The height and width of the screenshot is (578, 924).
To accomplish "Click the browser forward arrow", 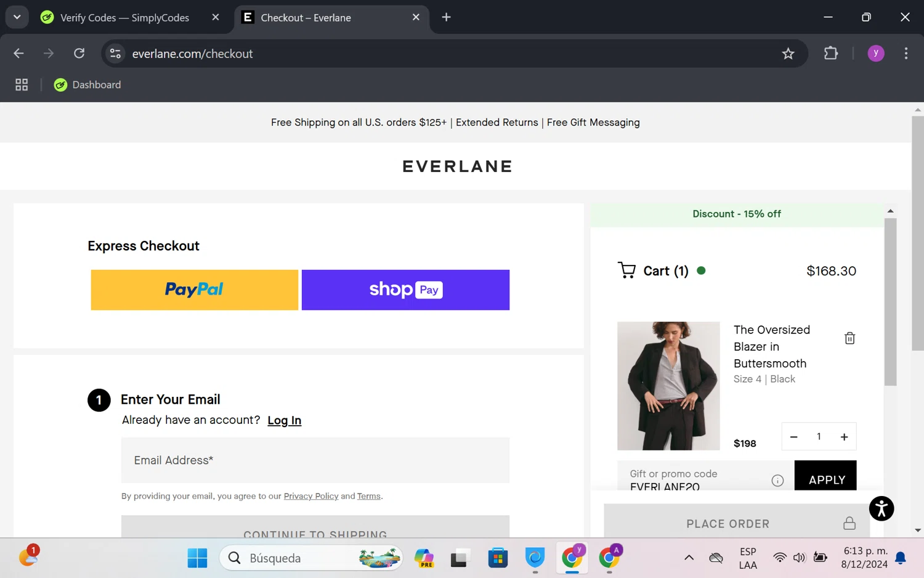I will click(49, 54).
